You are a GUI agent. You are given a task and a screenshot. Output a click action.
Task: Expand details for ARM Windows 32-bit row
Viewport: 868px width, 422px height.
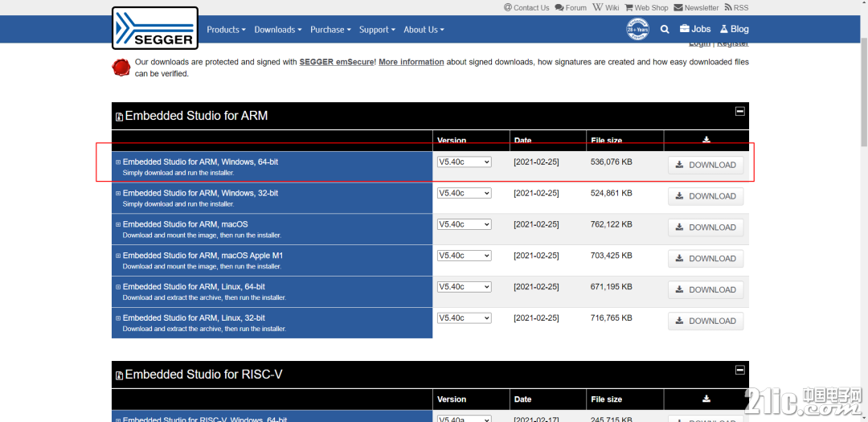[x=118, y=193]
